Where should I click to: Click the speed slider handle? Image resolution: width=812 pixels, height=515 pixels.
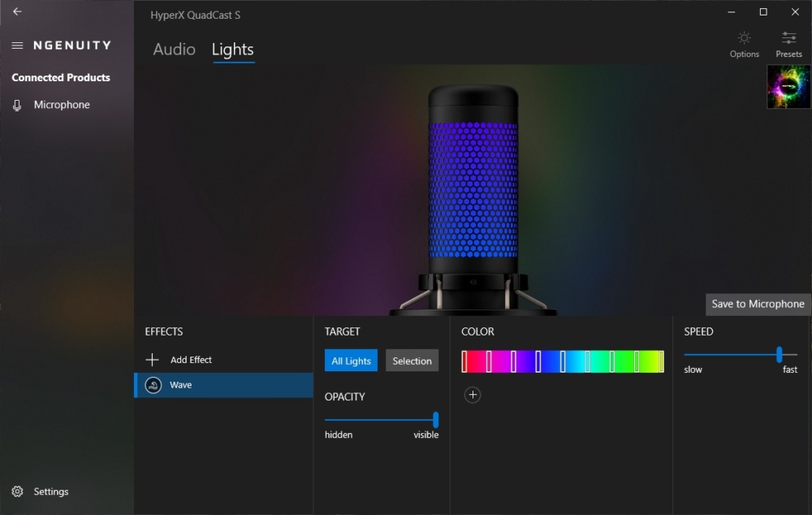[779, 354]
